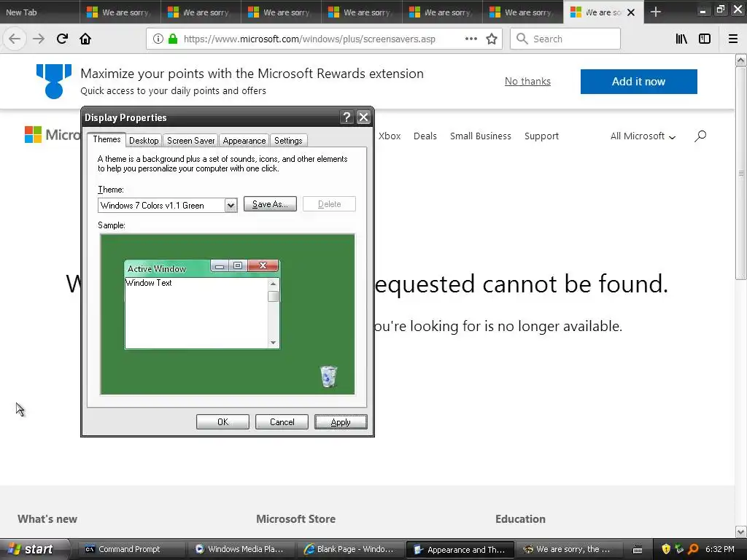The width and height of the screenshot is (747, 560).
Task: Click the green padlock security icon
Action: [x=173, y=39]
